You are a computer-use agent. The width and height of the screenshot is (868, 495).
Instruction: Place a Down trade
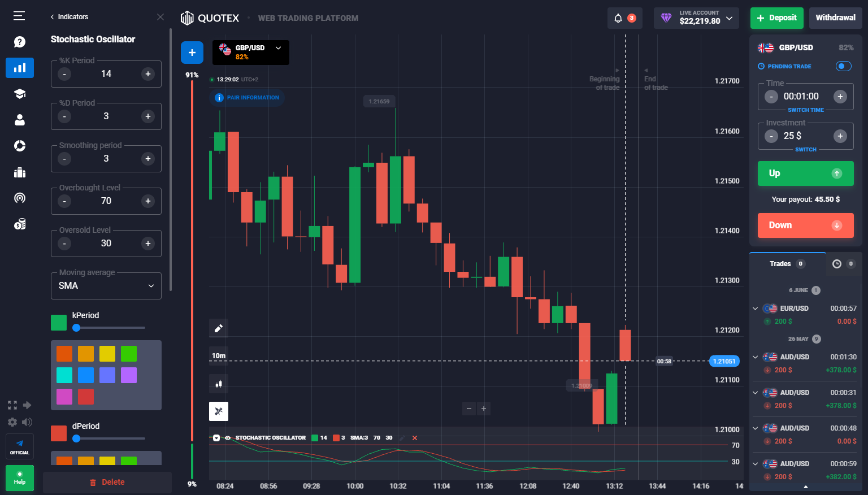pos(806,225)
